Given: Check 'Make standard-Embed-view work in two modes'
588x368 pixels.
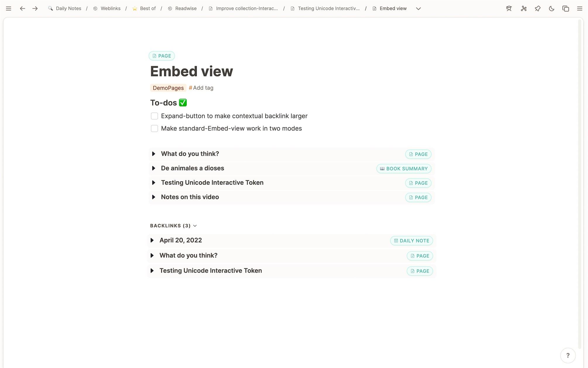Looking at the screenshot, I should pos(154,129).
